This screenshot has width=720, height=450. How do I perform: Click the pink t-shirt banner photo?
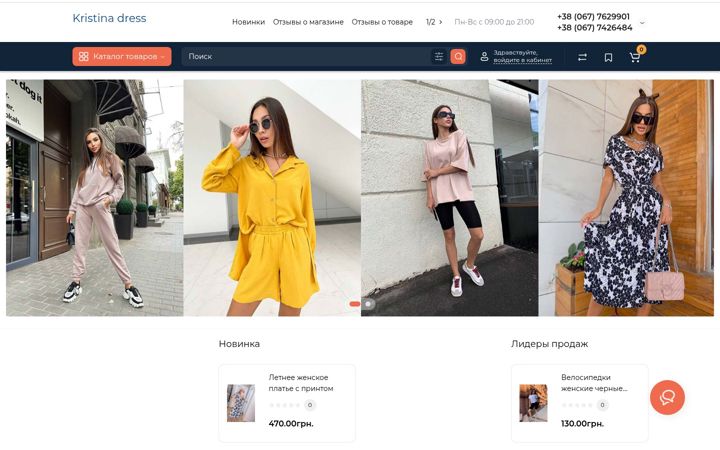click(450, 198)
